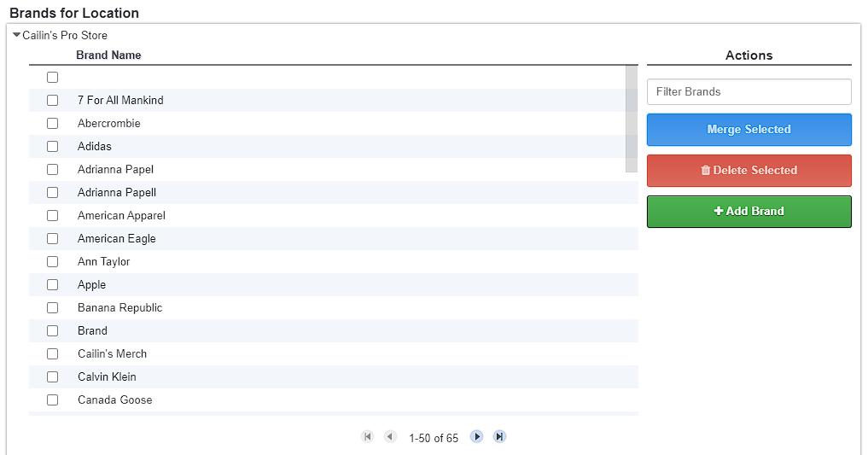868x455 pixels.
Task: Click the Brand Name column header
Action: point(108,55)
